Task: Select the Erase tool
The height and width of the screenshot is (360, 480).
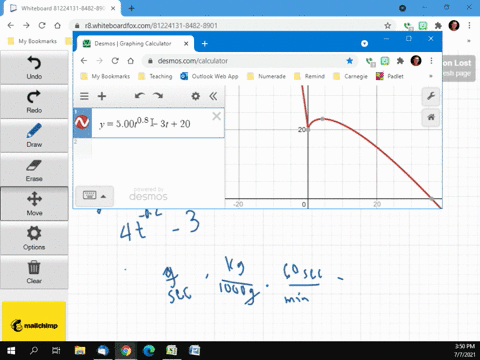Action: pyautogui.click(x=34, y=170)
